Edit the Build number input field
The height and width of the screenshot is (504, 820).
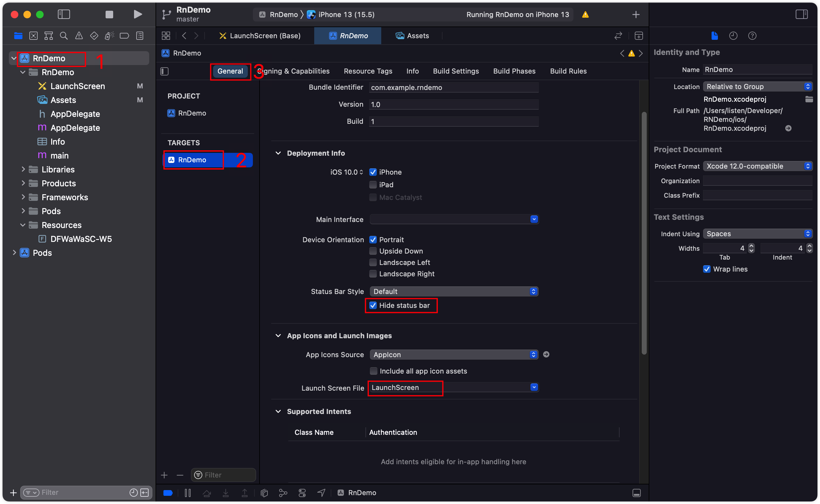tap(454, 121)
